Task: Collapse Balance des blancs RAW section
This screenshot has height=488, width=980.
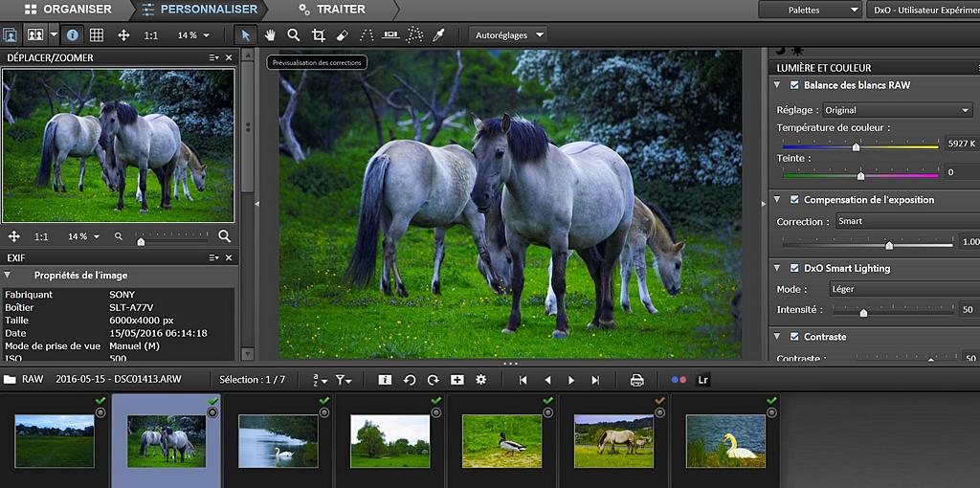Action: click(777, 85)
